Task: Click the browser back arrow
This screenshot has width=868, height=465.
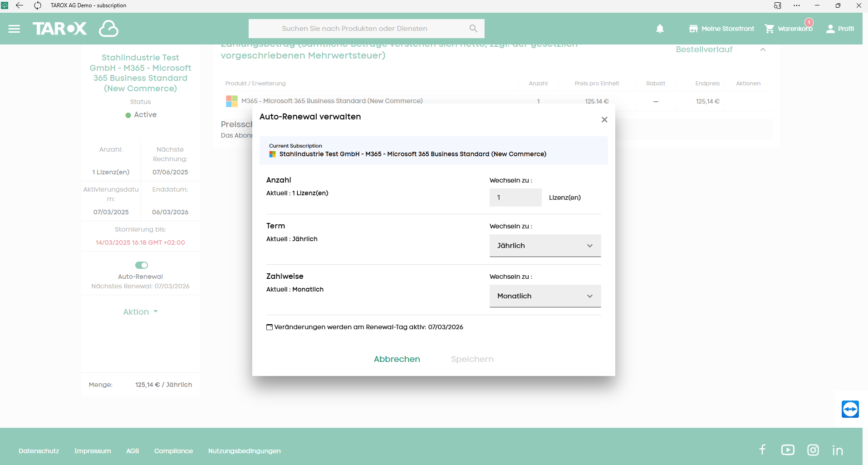Action: (x=20, y=5)
